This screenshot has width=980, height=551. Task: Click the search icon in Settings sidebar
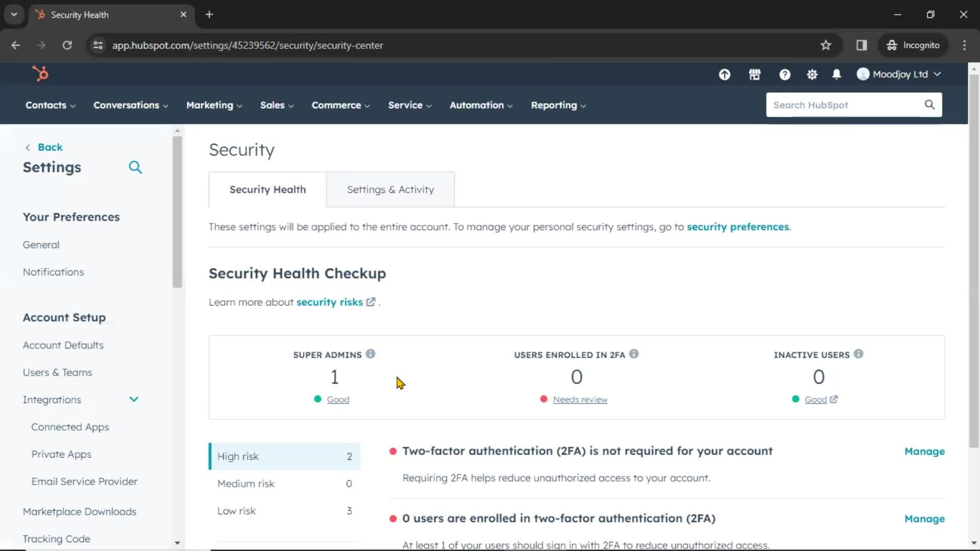(135, 167)
